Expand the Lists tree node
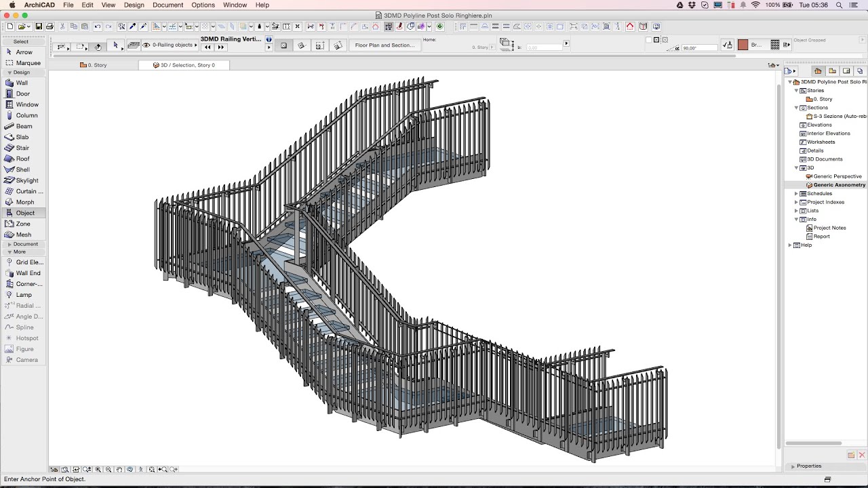868x488 pixels. tap(797, 211)
